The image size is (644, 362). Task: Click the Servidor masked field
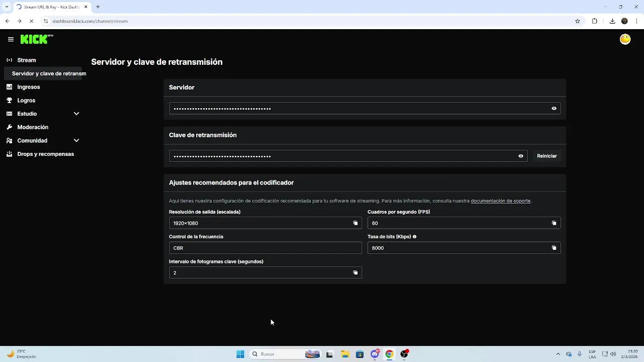(x=365, y=109)
